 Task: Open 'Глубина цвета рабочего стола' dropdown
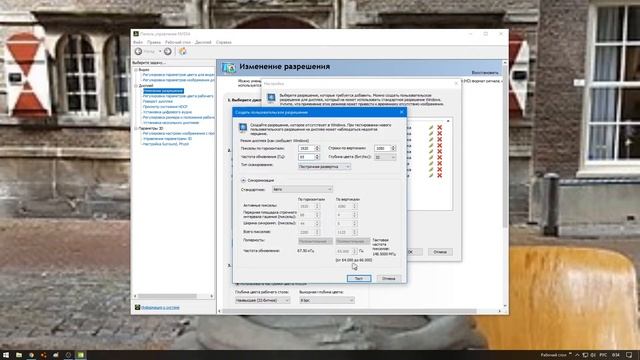(x=262, y=300)
